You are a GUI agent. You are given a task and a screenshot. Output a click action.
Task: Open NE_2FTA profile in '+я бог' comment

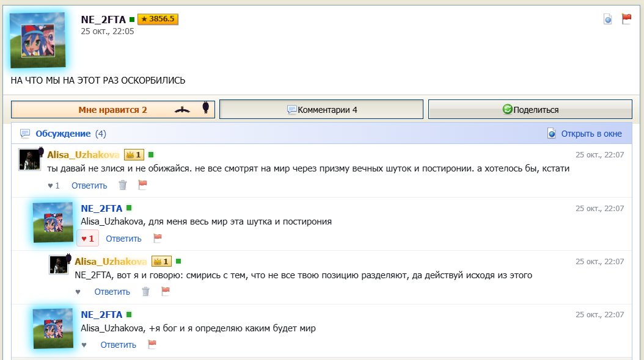pos(101,314)
